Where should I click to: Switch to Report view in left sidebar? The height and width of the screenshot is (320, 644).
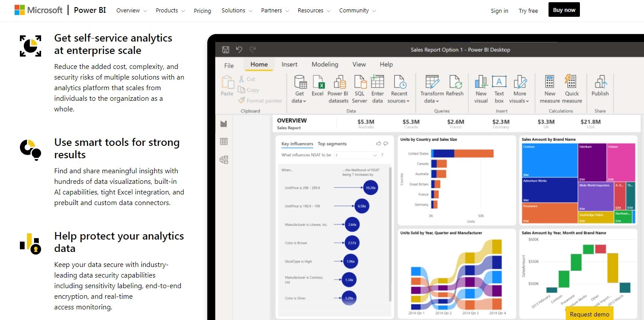224,124
